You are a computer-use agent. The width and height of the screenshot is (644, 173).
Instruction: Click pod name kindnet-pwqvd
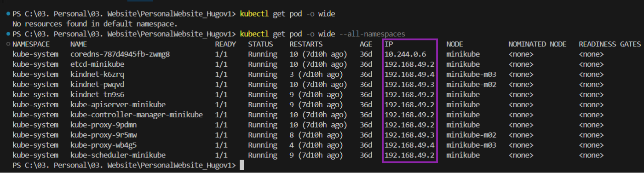tap(98, 85)
